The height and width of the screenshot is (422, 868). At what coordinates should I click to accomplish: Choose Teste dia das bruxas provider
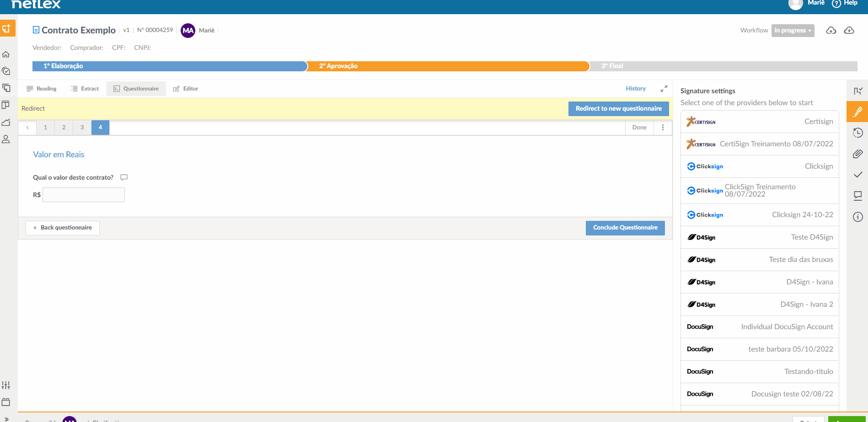tap(760, 260)
